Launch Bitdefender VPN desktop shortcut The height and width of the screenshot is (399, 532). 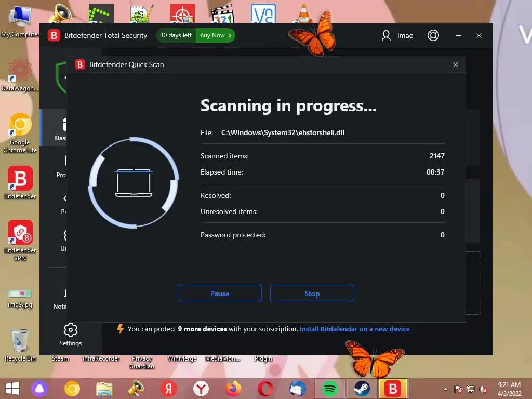pyautogui.click(x=20, y=240)
